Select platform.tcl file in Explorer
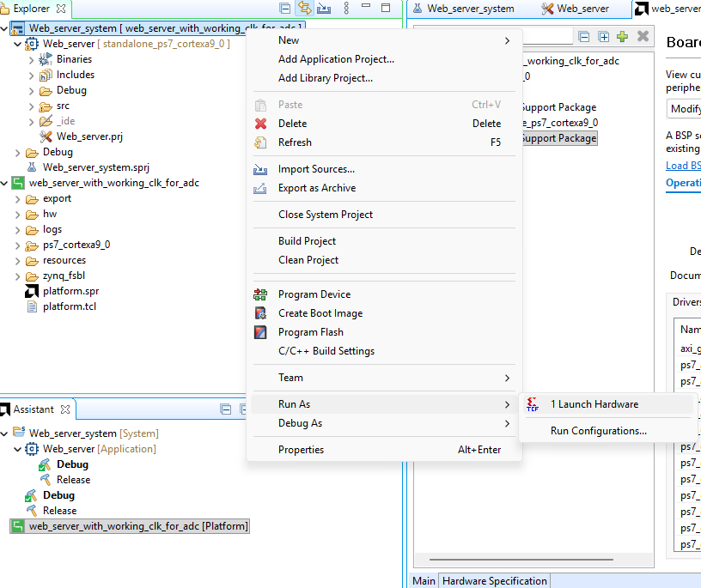 69,306
